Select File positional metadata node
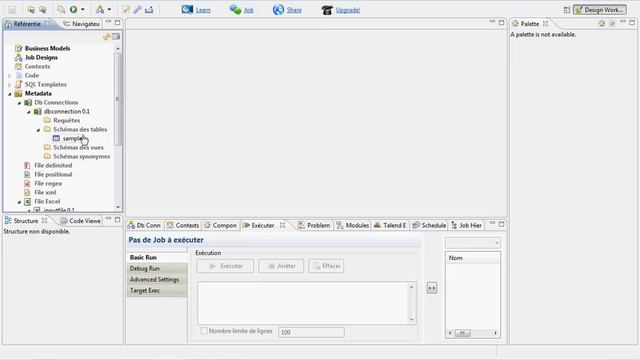Viewport: 640px width, 360px height. (x=53, y=174)
